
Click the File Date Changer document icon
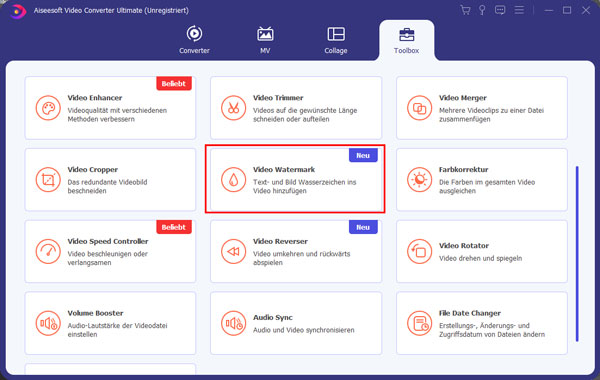pos(419,323)
